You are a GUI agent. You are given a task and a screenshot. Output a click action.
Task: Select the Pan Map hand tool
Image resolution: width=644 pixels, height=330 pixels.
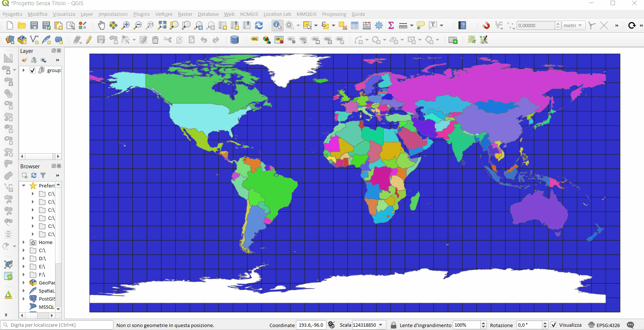tap(101, 25)
